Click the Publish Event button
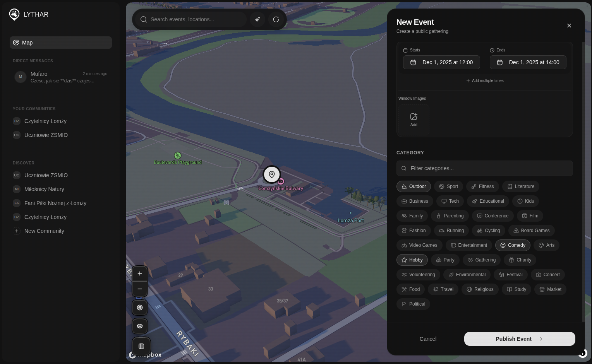The height and width of the screenshot is (364, 592). (x=519, y=339)
